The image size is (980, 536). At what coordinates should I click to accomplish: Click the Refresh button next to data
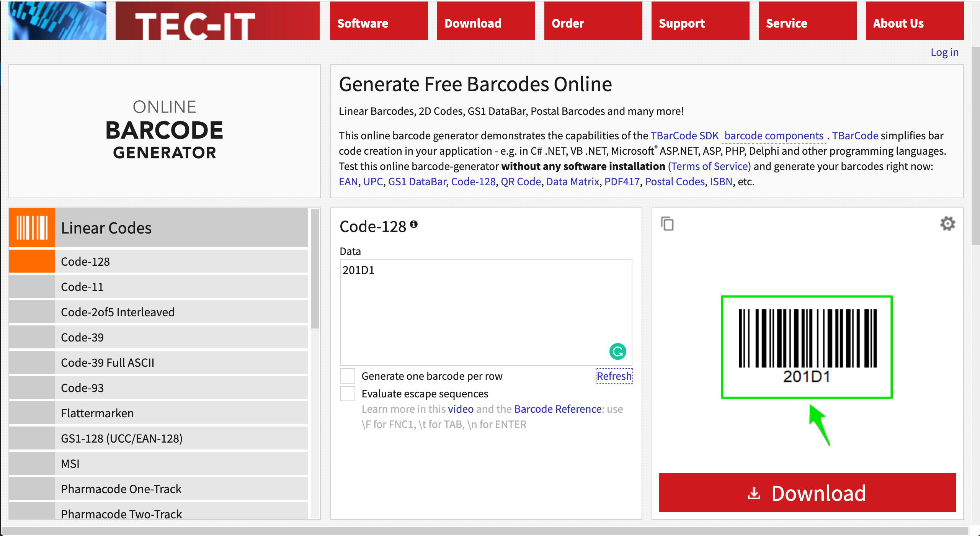613,375
